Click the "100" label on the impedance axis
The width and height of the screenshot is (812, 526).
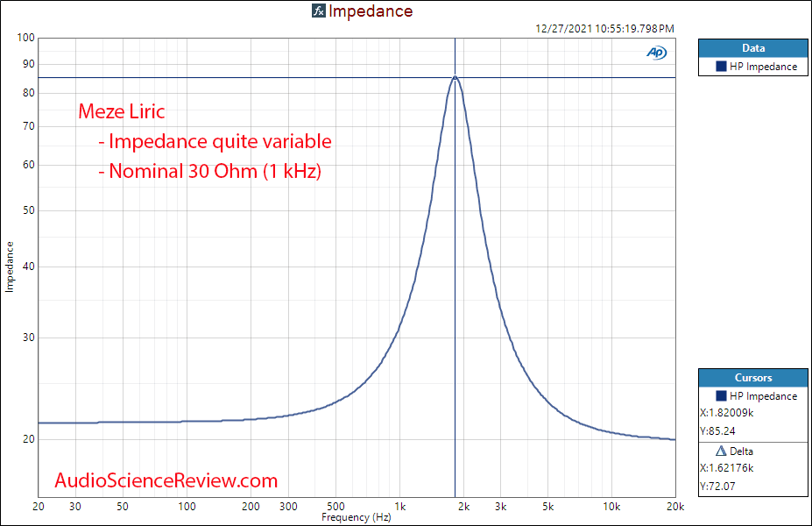coord(26,38)
